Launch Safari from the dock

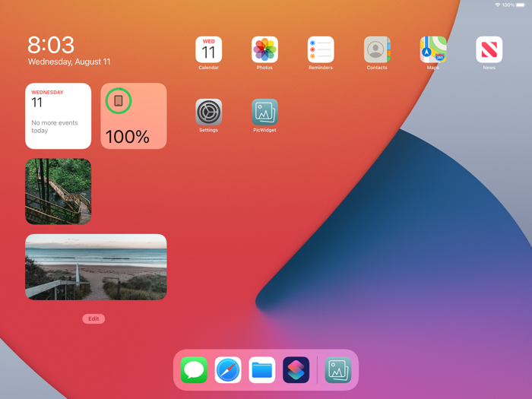228,370
